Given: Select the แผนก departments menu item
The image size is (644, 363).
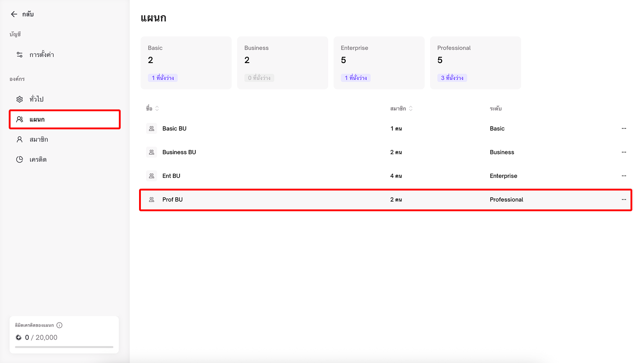Looking at the screenshot, I should click(x=37, y=119).
